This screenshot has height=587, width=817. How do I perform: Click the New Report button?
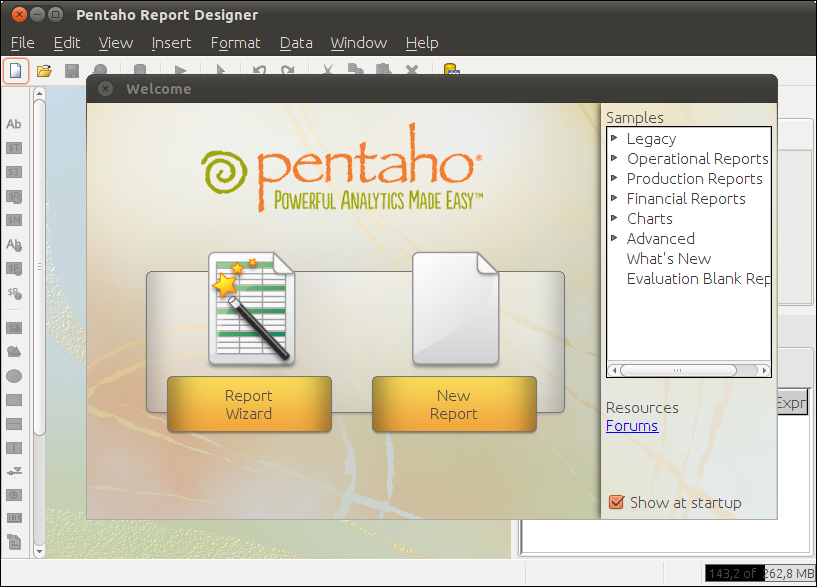454,404
